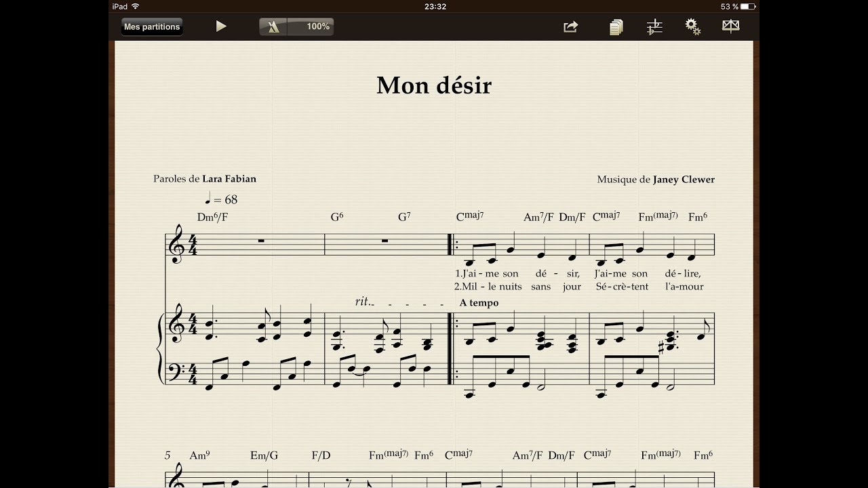Tap the iPad label in status bar

[x=119, y=6]
